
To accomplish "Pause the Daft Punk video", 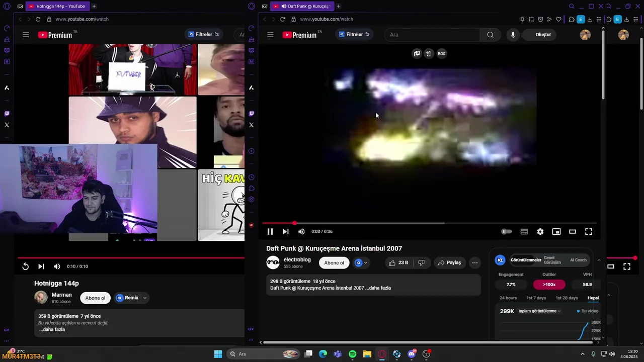I will (270, 232).
